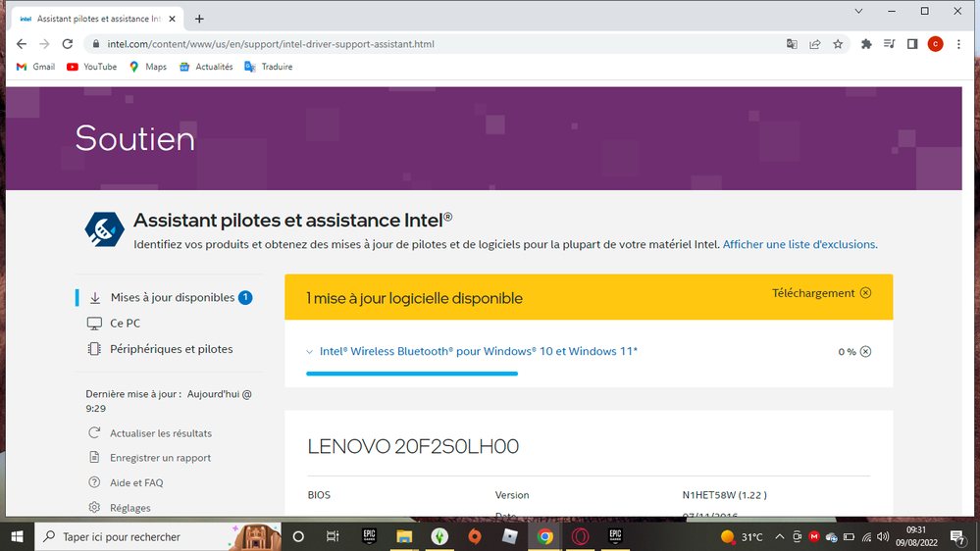Screen dimensions: 980x551
Task: Open Windows Start menu
Action: coord(17,536)
